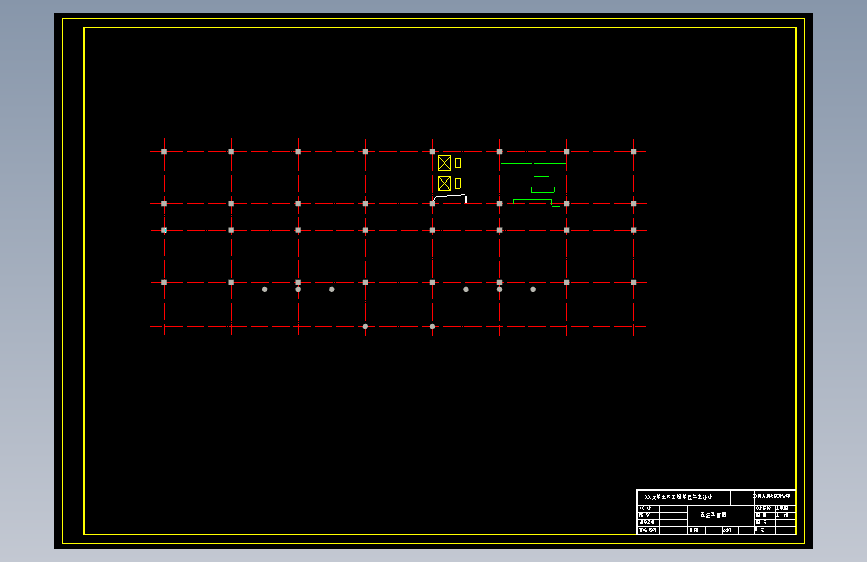Select the lower yellow crossed-box symbol
This screenshot has width=867, height=562.
[444, 183]
